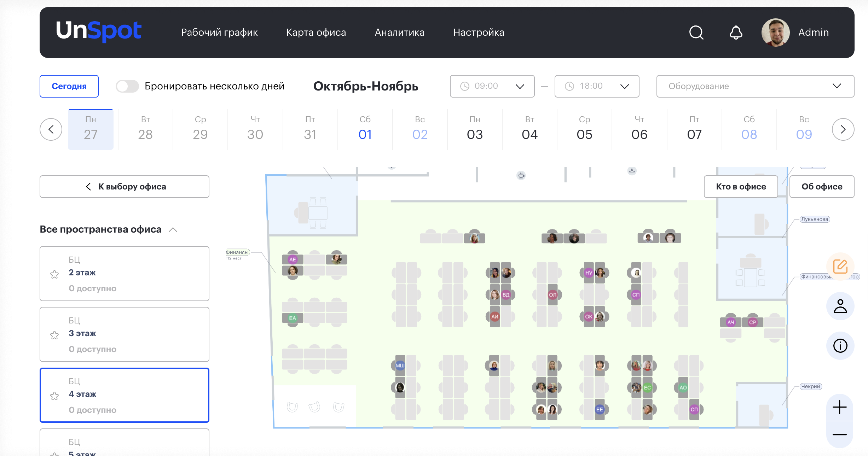Click the Кто в офисе button
Image resolution: width=868 pixels, height=456 pixels.
[741, 187]
